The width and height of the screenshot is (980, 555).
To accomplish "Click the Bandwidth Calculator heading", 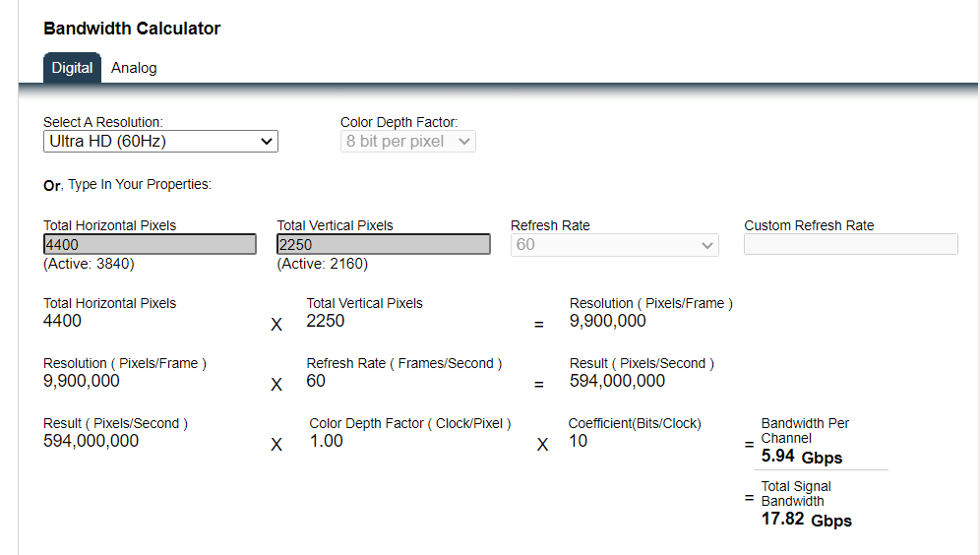I will 132,29.
